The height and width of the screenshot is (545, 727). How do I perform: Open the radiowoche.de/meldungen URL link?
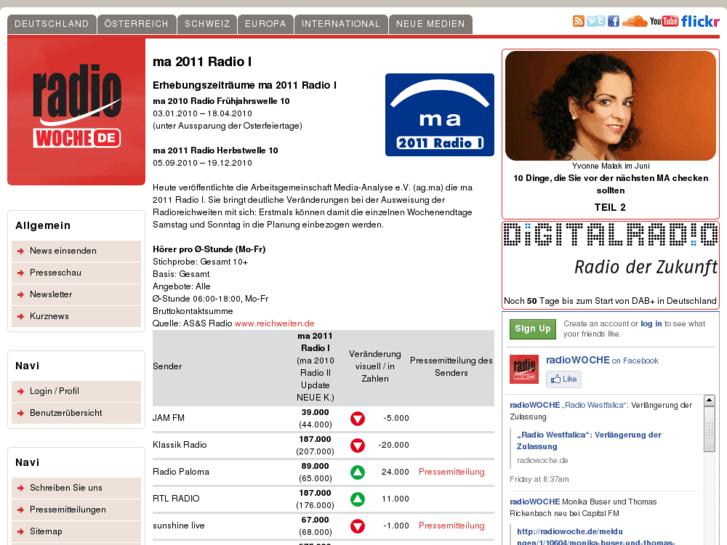[x=596, y=537]
